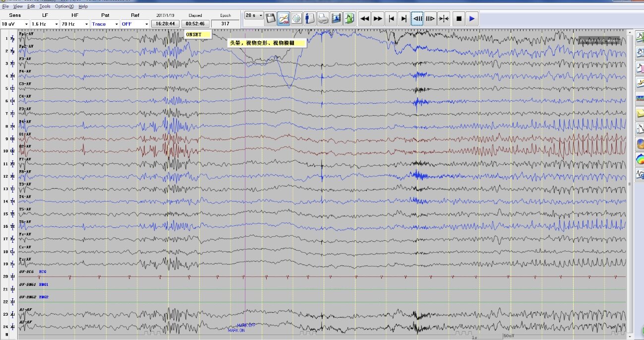This screenshot has width=644, height=340.
Task: Click the fast forward double-arrow button
Action: [x=378, y=19]
